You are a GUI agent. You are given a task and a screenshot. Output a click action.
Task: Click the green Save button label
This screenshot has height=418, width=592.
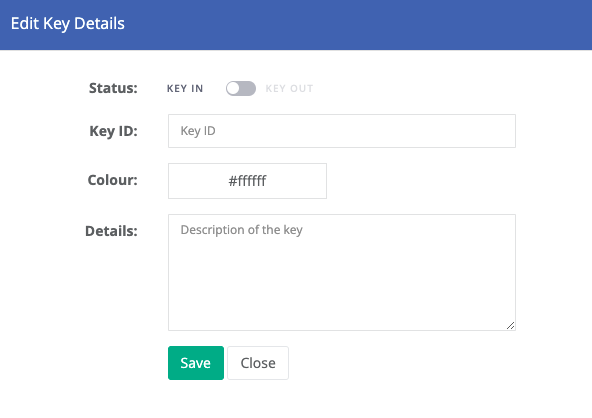click(196, 363)
